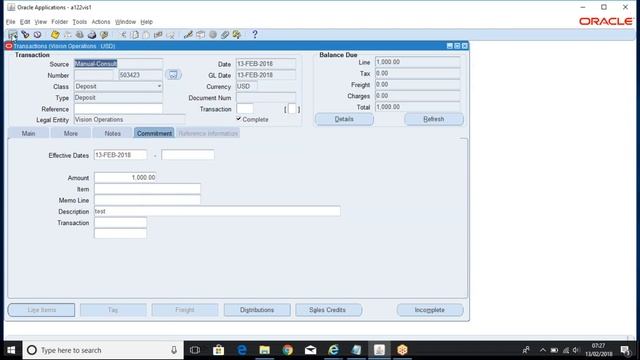Screen dimensions: 640x360
Task: Click the Edit Field pencil icon
Action: point(188,35)
